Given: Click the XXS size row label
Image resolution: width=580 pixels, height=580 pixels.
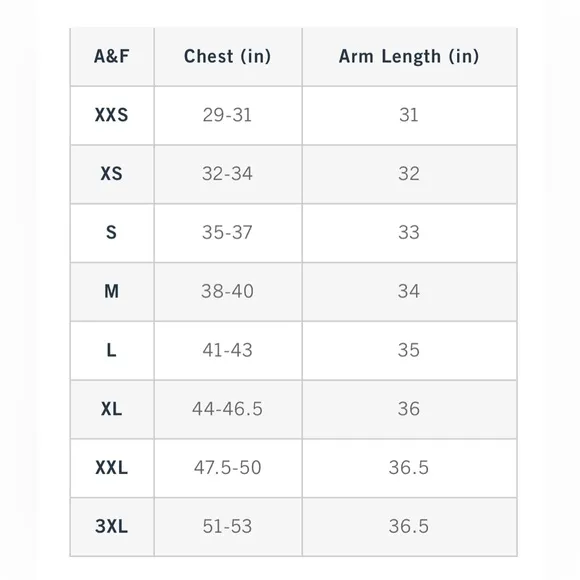Looking at the screenshot, I should pyautogui.click(x=112, y=115).
